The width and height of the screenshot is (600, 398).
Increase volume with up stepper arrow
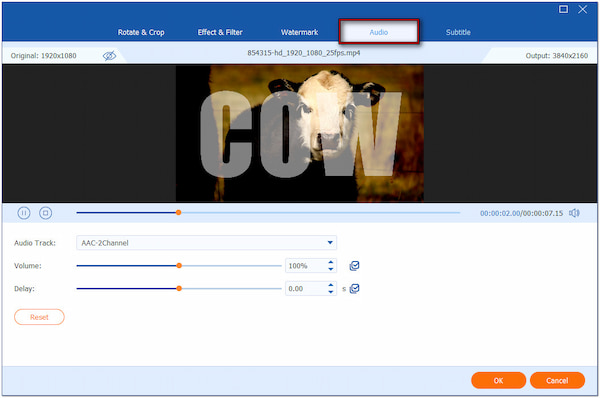(331, 262)
